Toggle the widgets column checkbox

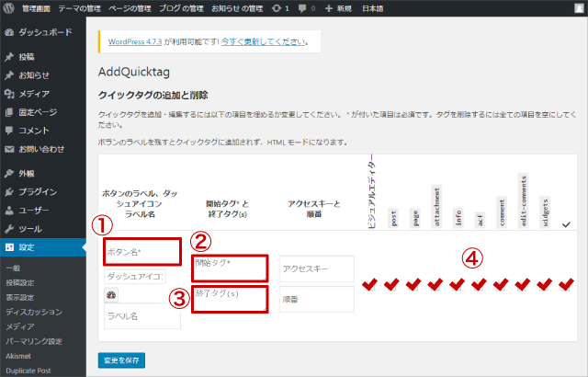(x=545, y=284)
